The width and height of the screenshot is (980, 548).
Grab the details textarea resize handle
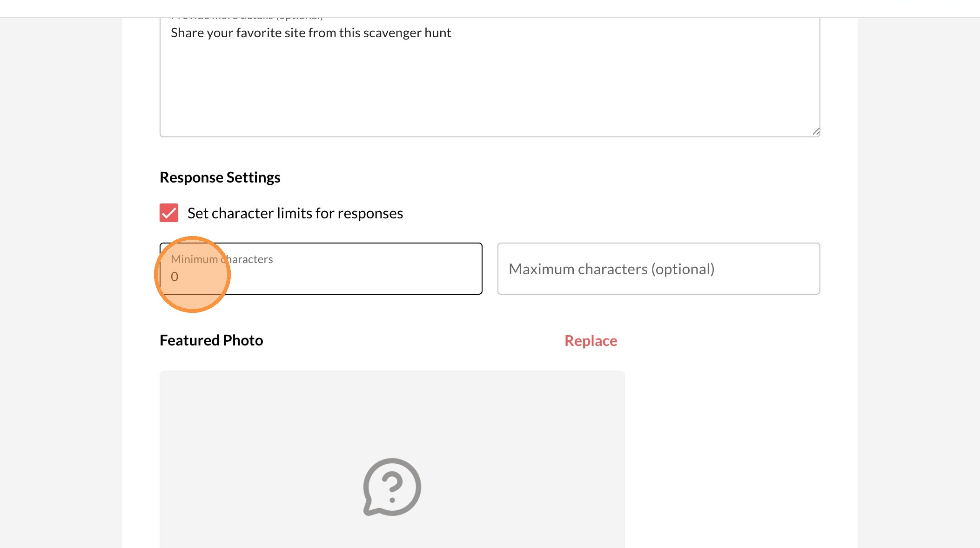click(816, 132)
